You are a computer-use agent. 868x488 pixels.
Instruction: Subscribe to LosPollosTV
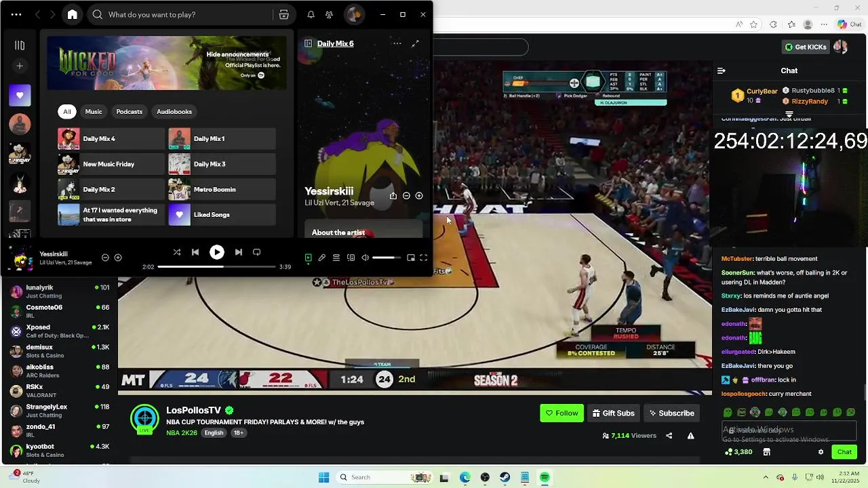tap(671, 413)
